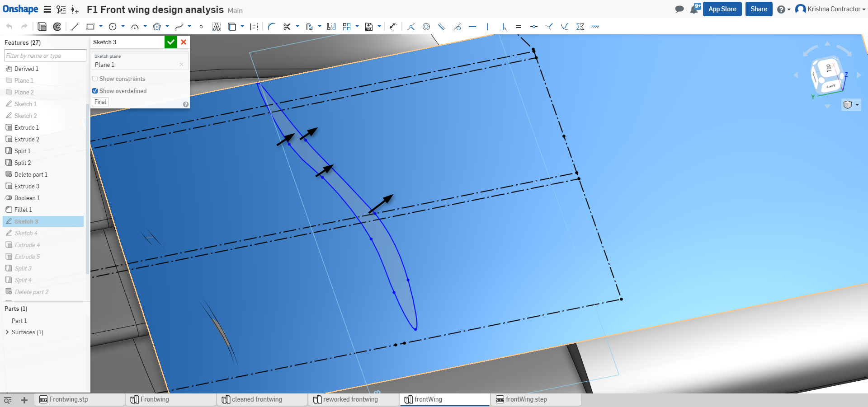Viewport: 868px width, 407px height.
Task: Select the Line sketch tool
Action: pos(75,27)
